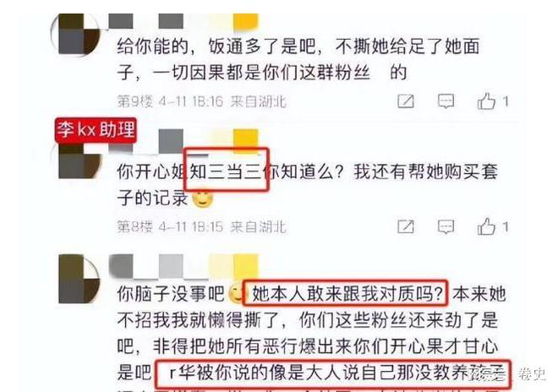The image size is (558, 392).
Task: Click the first commenter's blurred username
Action: pos(183,21)
